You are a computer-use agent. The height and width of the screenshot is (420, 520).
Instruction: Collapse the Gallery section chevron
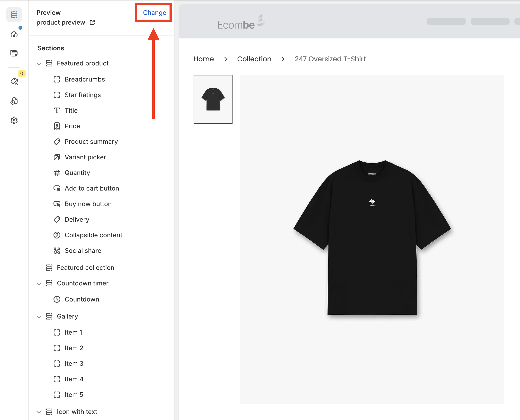tap(39, 317)
